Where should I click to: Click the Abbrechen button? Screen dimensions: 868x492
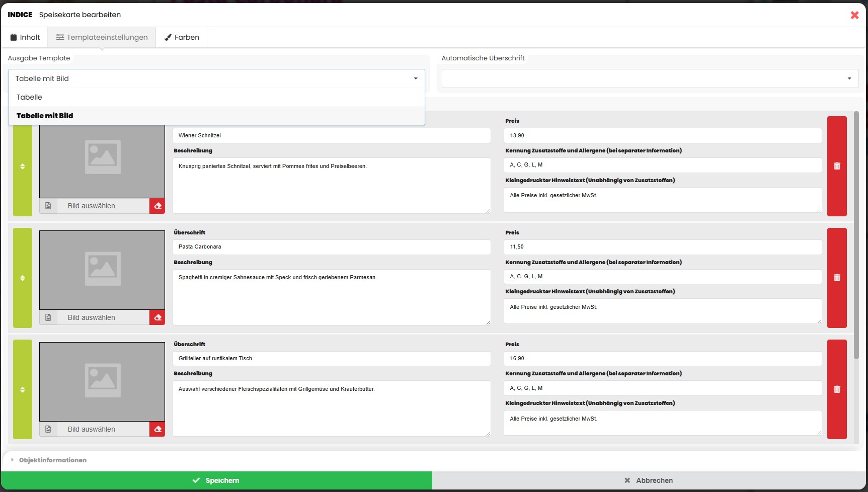649,480
